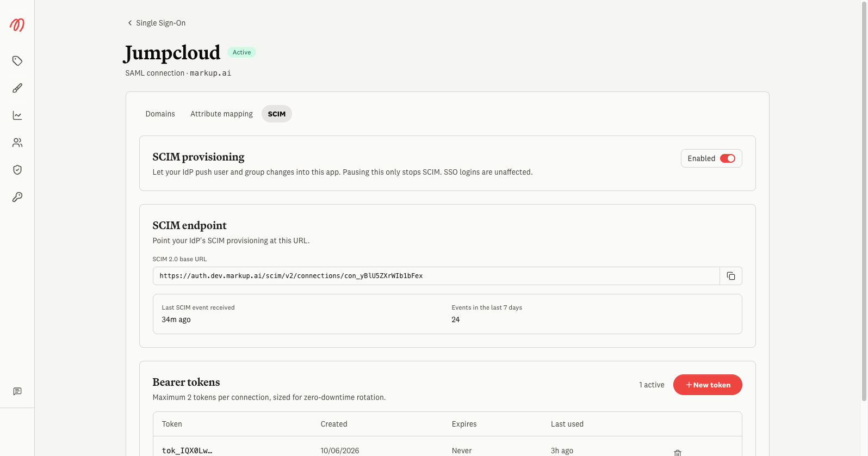Click the Expires column header

tap(464, 424)
